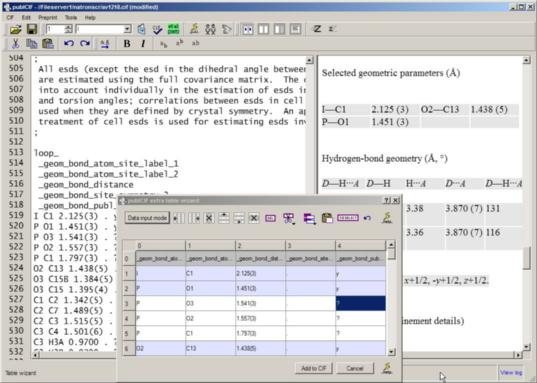Apply subscript formatting
Viewport: 537px width, 383px height.
[164, 44]
